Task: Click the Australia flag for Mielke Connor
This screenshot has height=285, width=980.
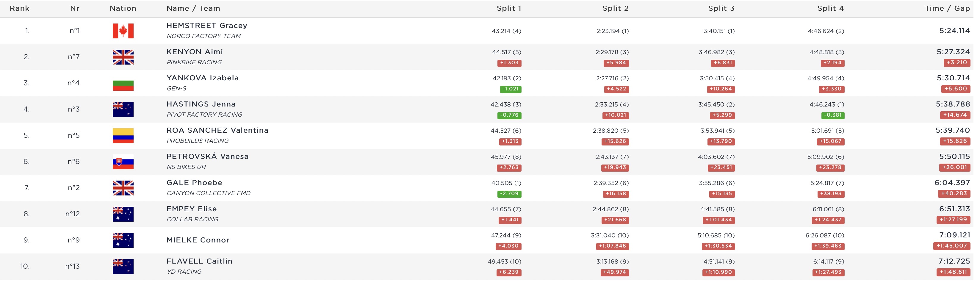Action: tap(123, 240)
